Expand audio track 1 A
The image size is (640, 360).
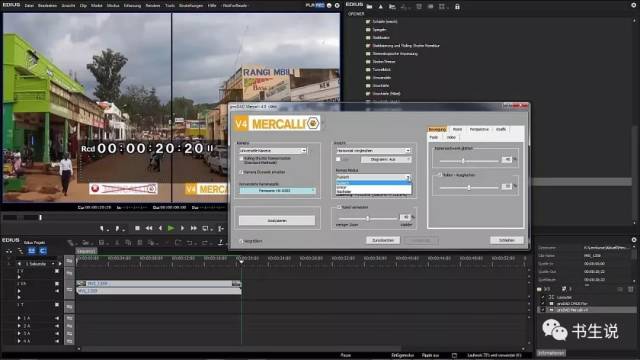click(19, 318)
